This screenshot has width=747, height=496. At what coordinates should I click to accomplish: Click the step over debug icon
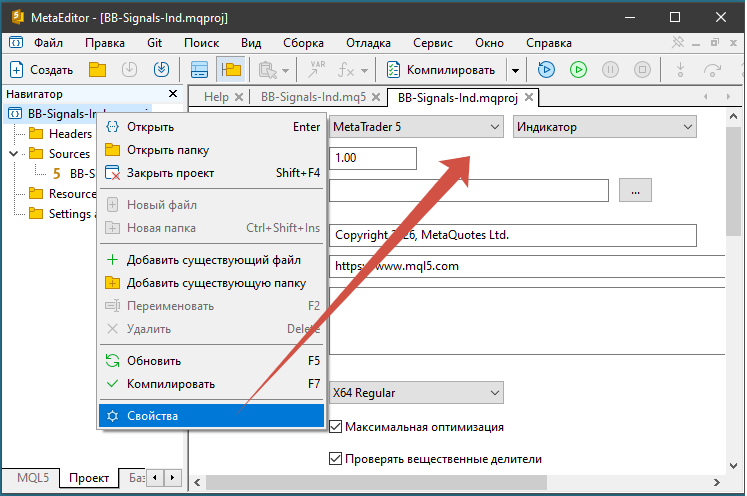pos(712,70)
